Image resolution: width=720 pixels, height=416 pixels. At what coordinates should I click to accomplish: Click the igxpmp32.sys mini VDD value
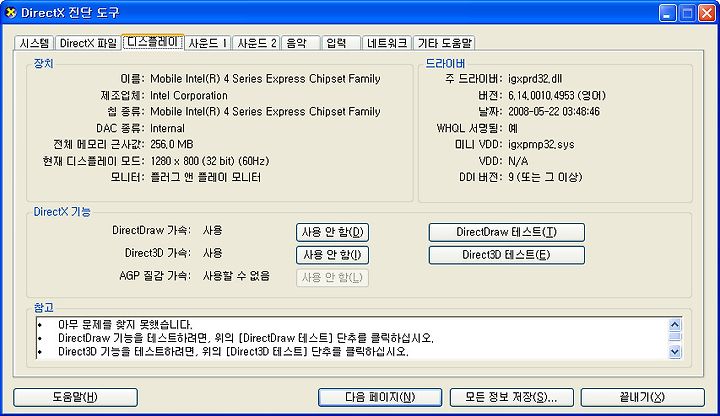[541, 144]
